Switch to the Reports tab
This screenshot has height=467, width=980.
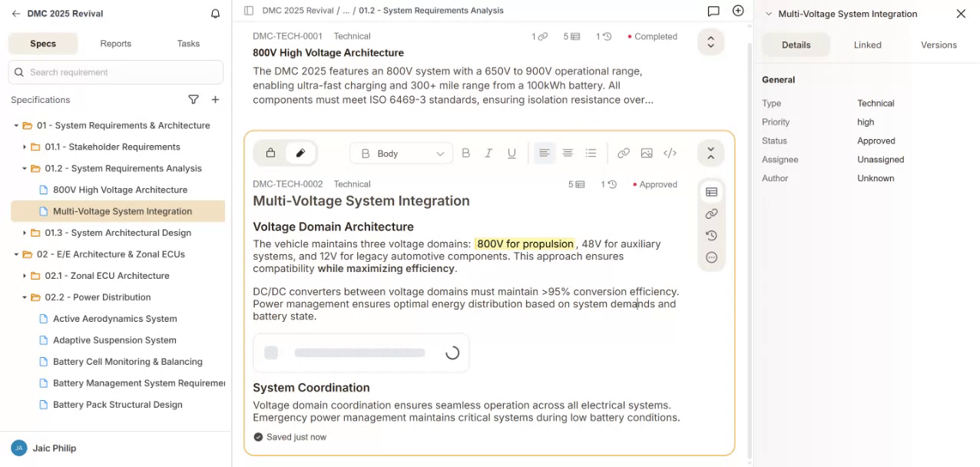click(x=115, y=44)
